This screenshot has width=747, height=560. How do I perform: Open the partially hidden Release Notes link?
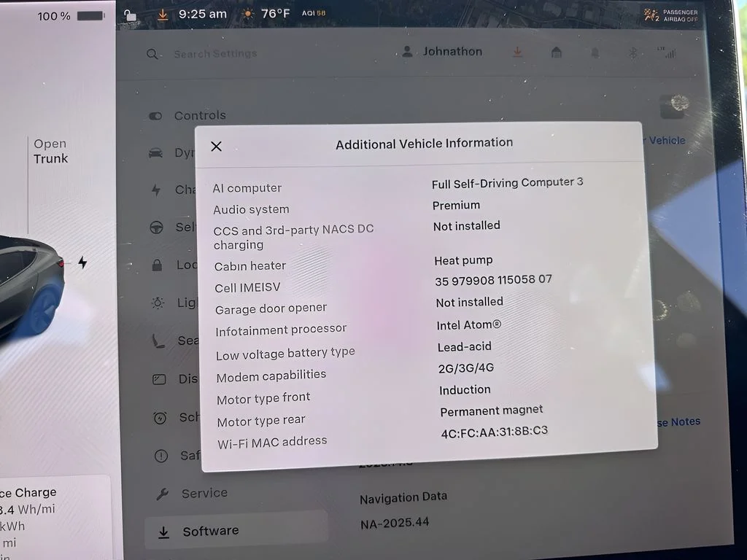click(x=678, y=422)
